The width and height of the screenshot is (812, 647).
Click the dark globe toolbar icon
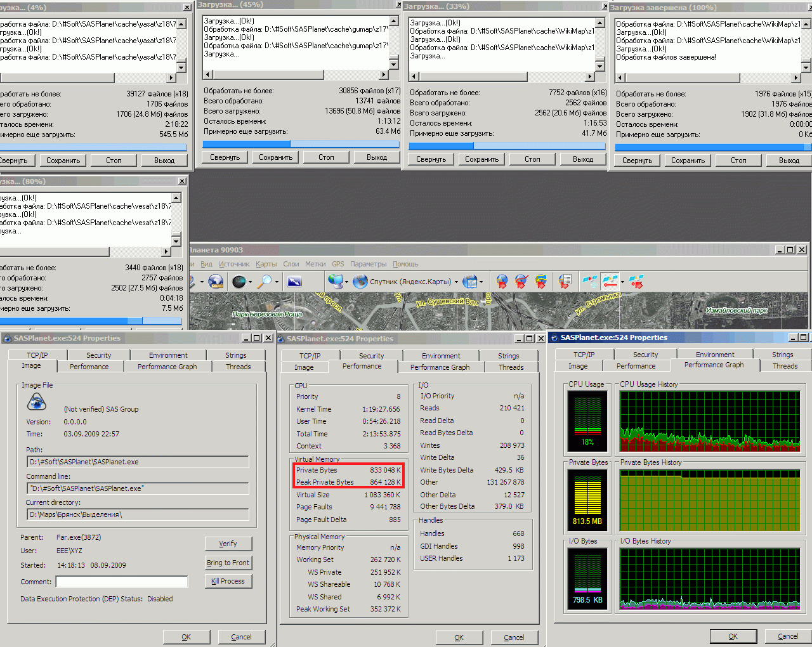pos(239,282)
